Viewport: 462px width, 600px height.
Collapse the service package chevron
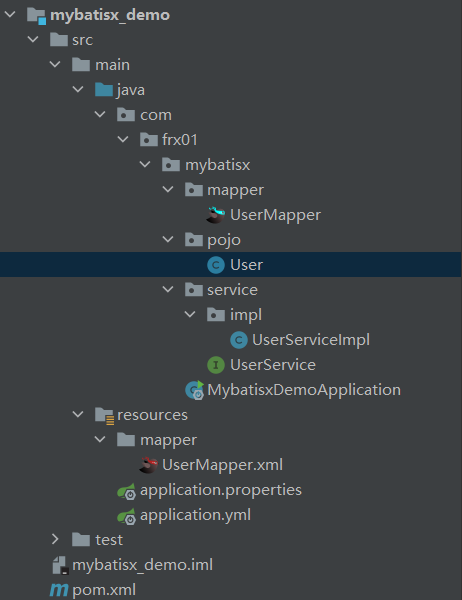[x=168, y=289]
